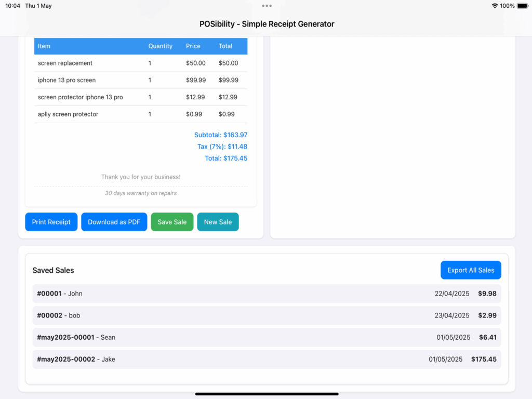Click the '30 days warranty on repairs' note
Image resolution: width=532 pixels, height=399 pixels.
click(x=141, y=193)
